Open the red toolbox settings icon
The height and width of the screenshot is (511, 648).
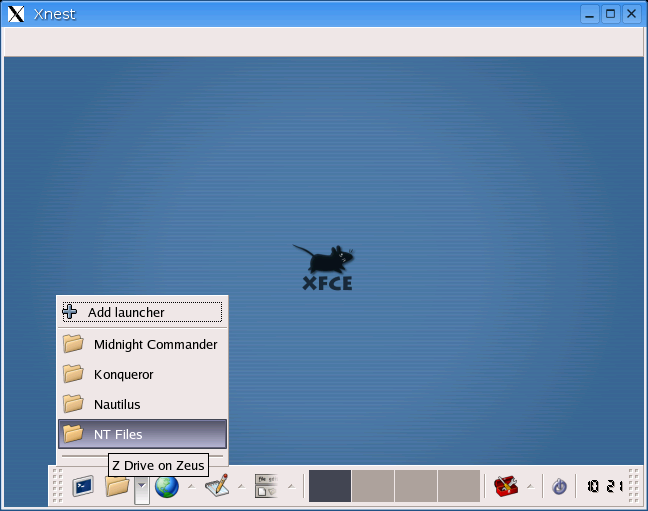pos(506,486)
